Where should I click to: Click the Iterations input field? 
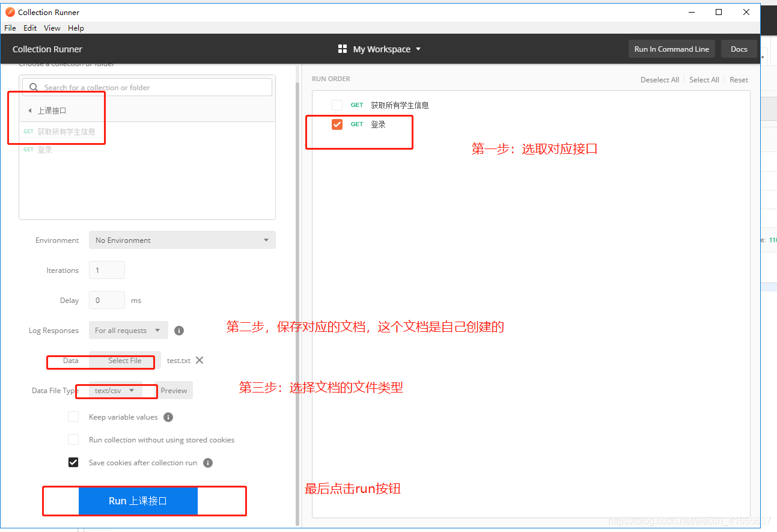pyautogui.click(x=107, y=270)
